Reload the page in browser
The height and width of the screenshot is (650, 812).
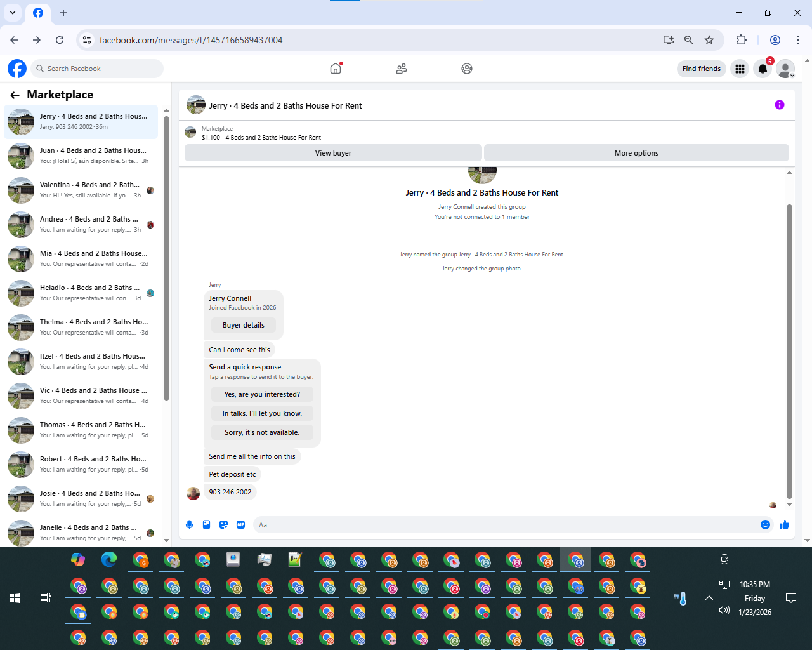60,40
